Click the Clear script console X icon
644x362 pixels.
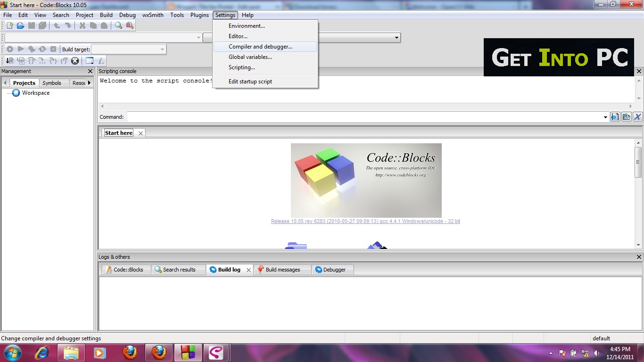click(637, 117)
